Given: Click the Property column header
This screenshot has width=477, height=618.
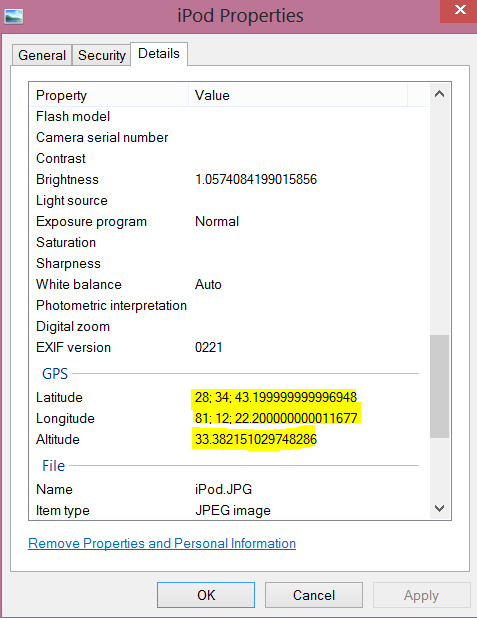Looking at the screenshot, I should coord(109,95).
